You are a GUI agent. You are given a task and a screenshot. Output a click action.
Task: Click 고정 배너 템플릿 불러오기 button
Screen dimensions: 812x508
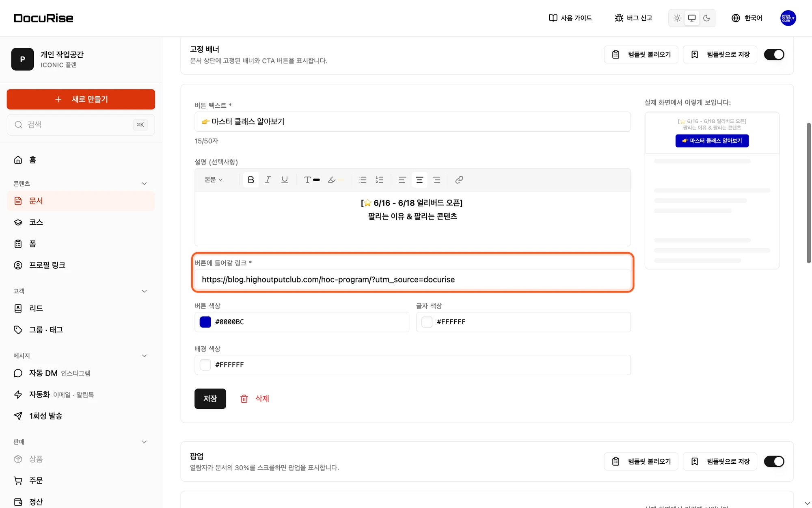click(641, 54)
